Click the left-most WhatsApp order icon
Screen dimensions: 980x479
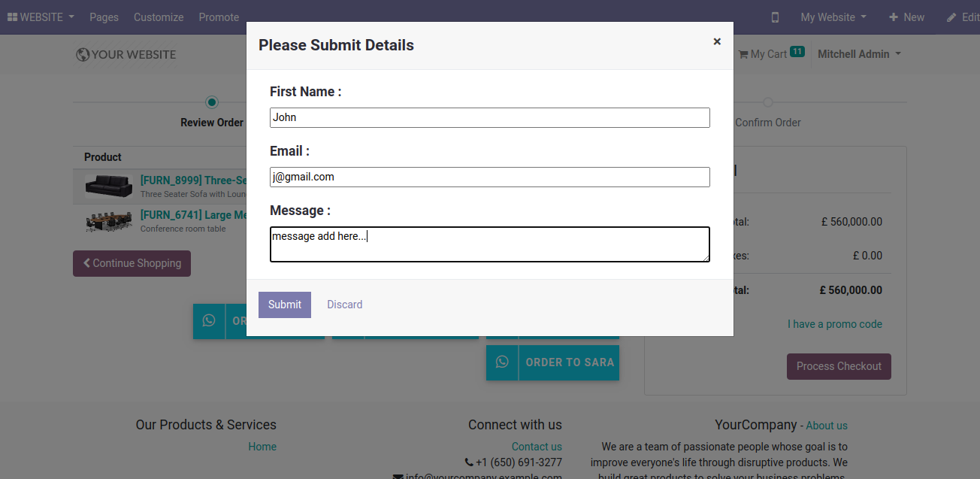pos(209,321)
